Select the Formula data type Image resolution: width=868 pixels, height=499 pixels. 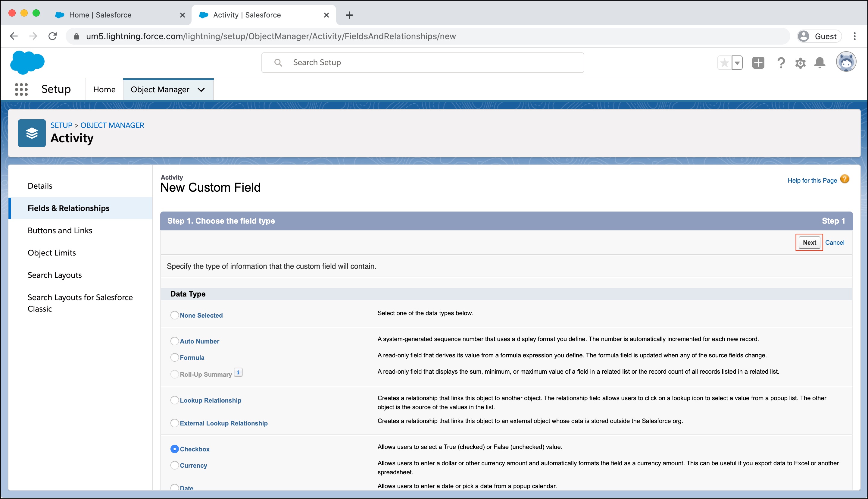coord(175,357)
